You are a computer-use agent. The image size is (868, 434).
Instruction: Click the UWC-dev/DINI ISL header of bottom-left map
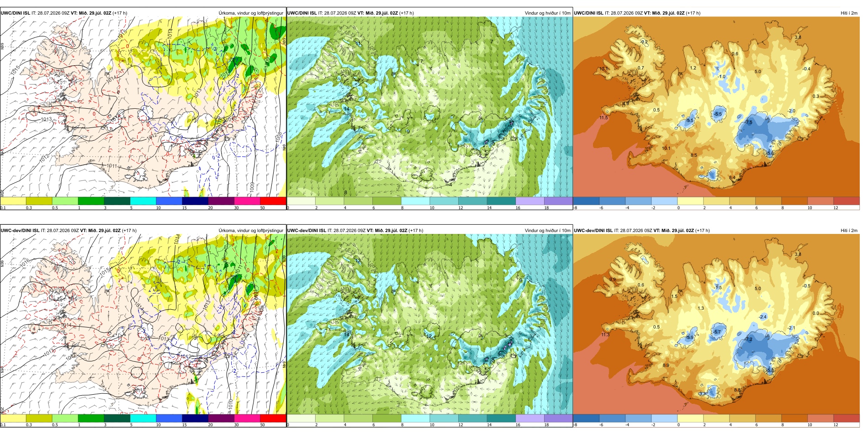point(20,231)
